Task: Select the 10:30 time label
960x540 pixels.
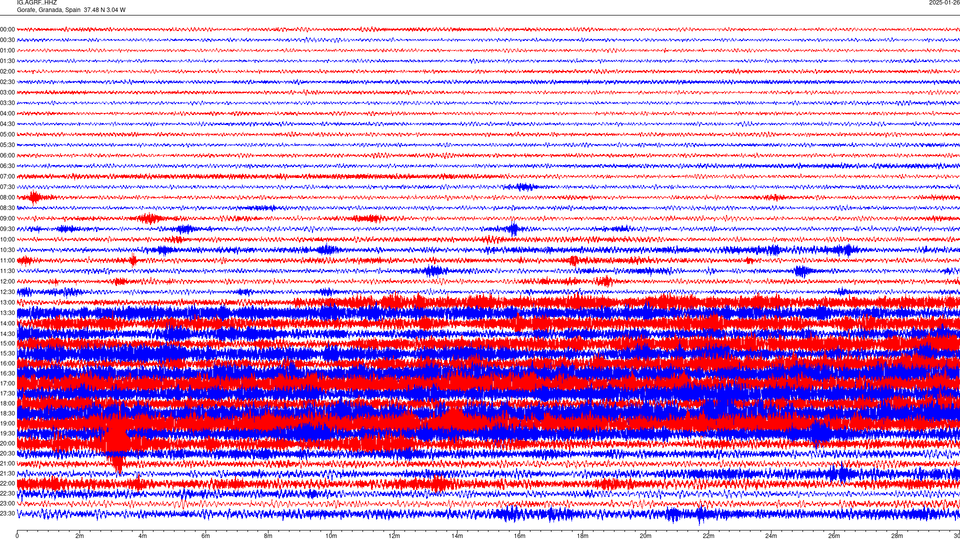Action: pos(7,250)
